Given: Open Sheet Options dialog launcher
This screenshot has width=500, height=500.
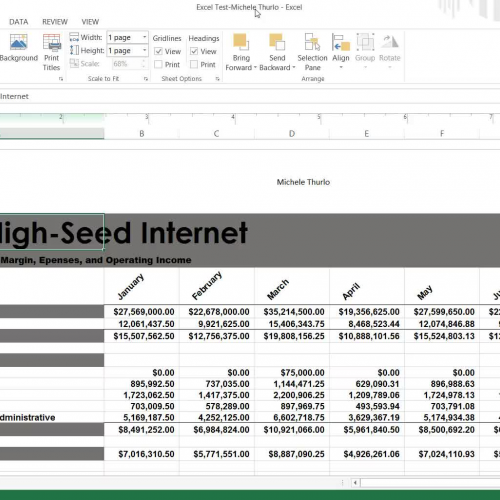Looking at the screenshot, I should 217,79.
